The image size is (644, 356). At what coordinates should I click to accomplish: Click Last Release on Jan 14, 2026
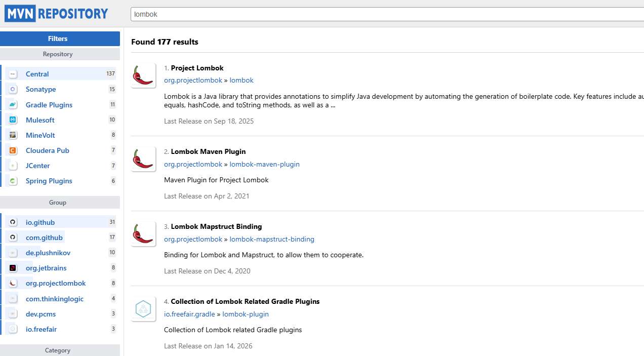pyautogui.click(x=208, y=346)
